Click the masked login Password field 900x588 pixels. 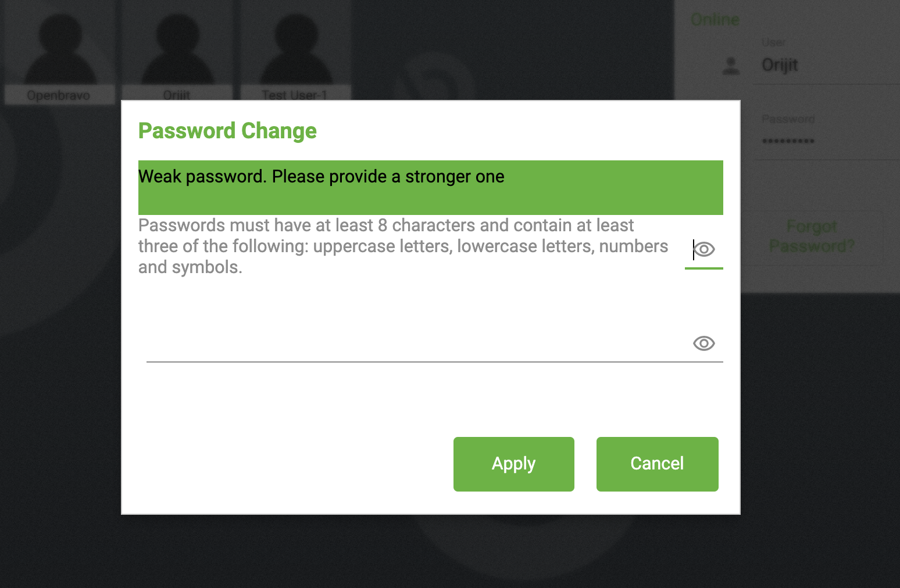(x=826, y=141)
